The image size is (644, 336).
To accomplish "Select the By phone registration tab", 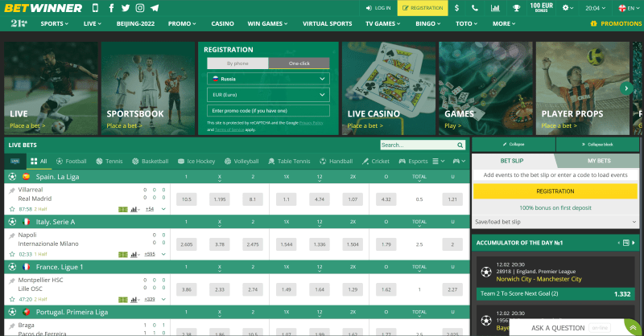I will (237, 64).
